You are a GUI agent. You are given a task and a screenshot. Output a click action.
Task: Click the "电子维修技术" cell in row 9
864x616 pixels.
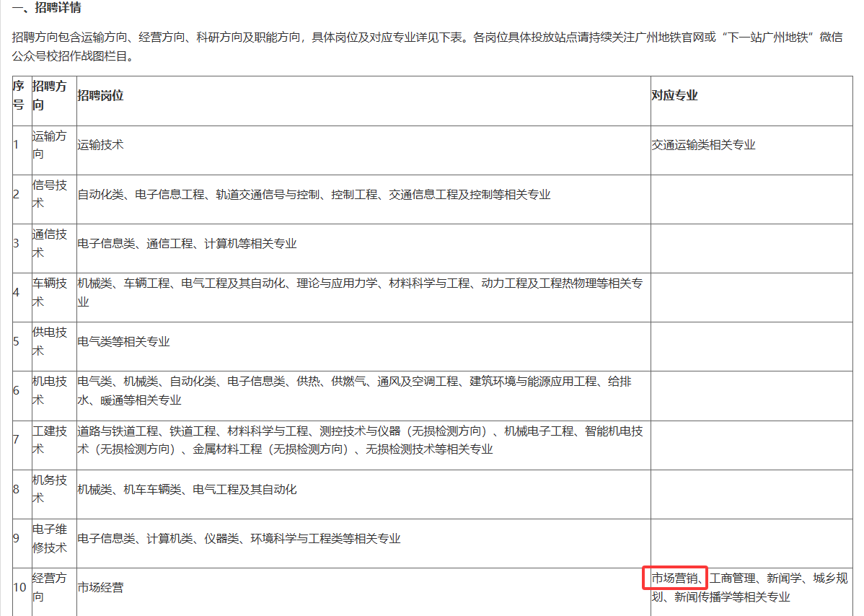tap(50, 538)
